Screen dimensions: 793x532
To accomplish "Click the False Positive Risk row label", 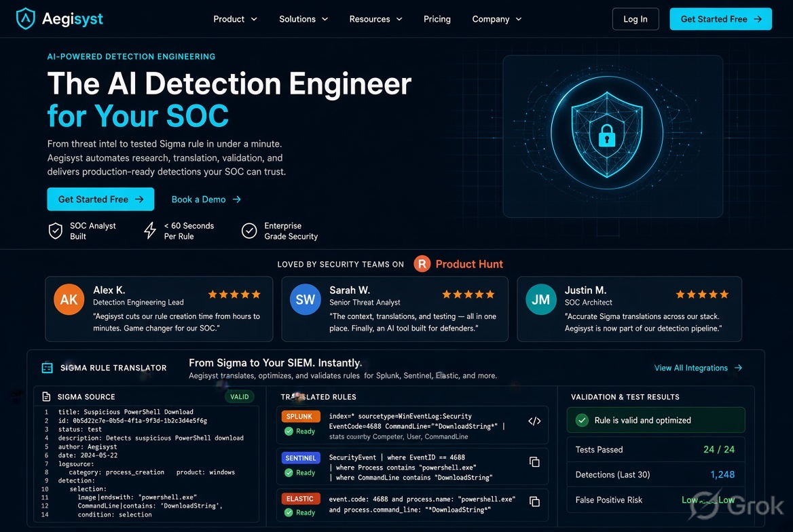I will click(x=608, y=499).
